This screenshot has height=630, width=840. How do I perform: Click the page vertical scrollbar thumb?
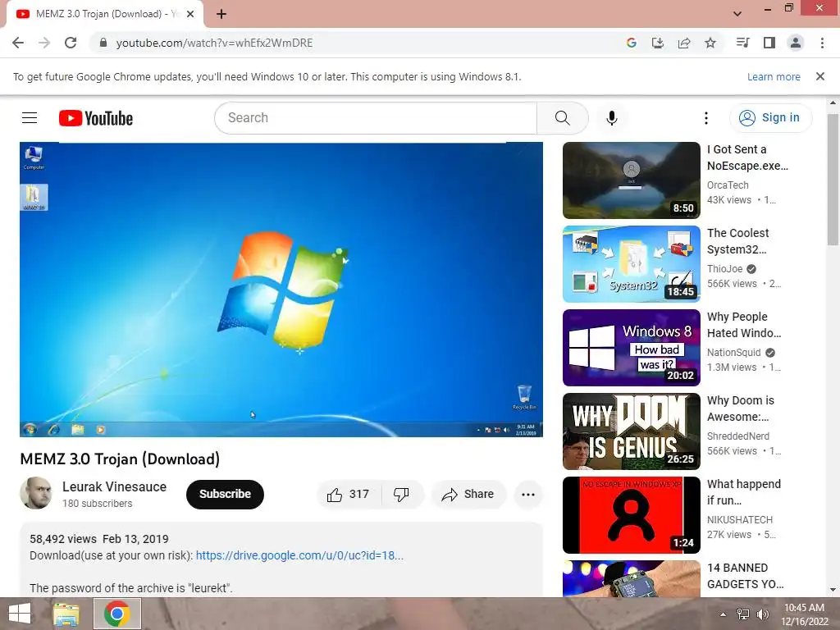pyautogui.click(x=833, y=180)
